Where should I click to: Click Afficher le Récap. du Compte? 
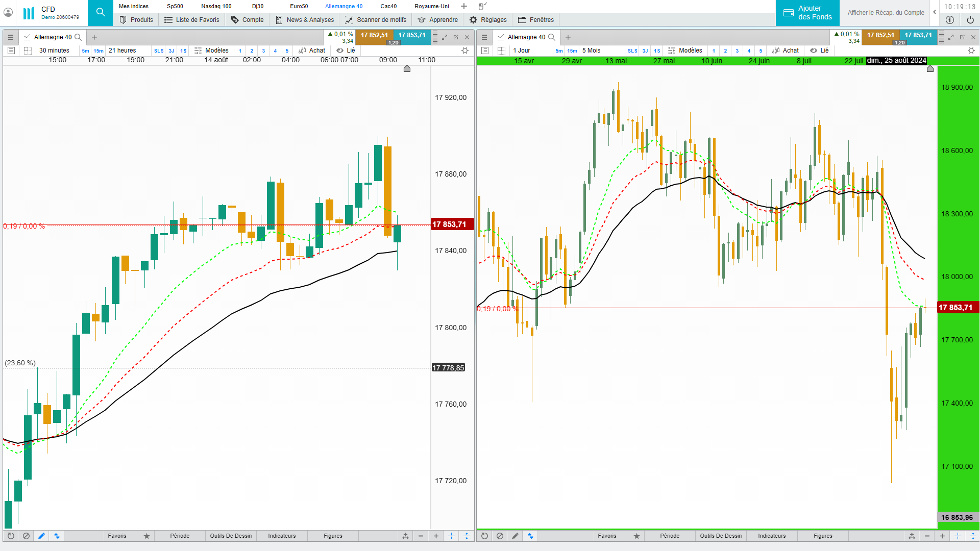886,13
